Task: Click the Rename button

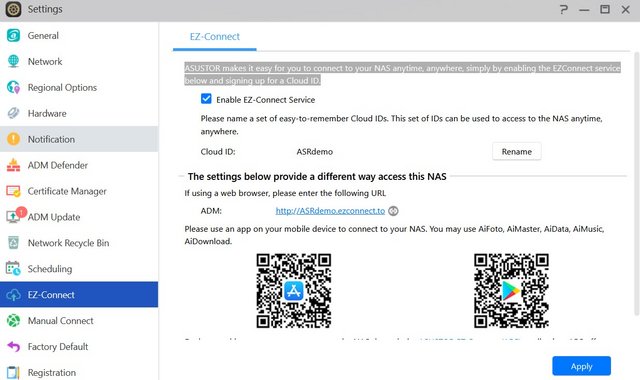Action: (516, 151)
